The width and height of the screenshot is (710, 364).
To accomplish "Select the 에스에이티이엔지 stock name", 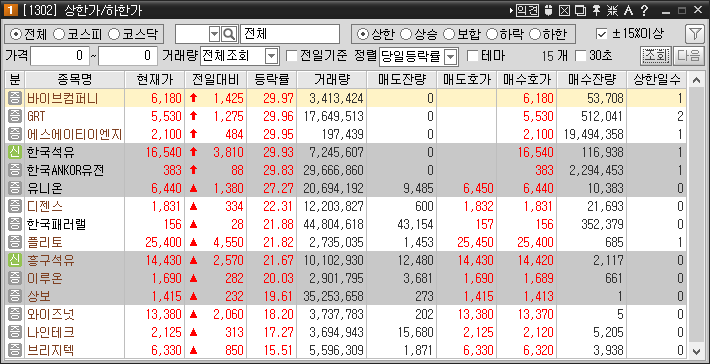I will pyautogui.click(x=74, y=134).
